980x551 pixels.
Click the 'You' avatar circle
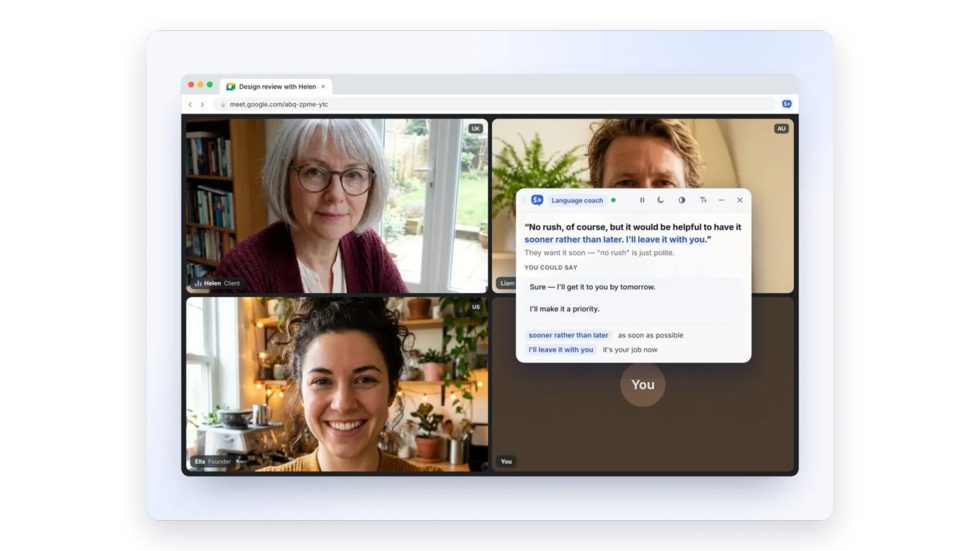[x=643, y=384]
